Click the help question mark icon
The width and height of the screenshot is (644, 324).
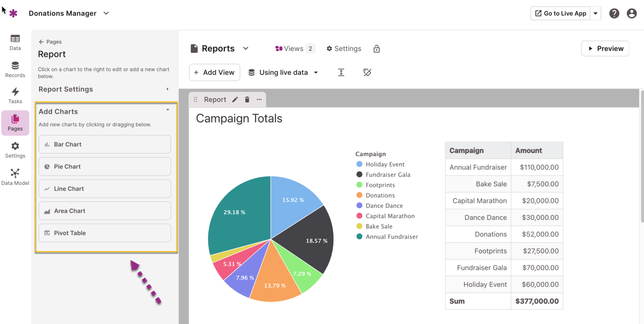[x=614, y=13]
